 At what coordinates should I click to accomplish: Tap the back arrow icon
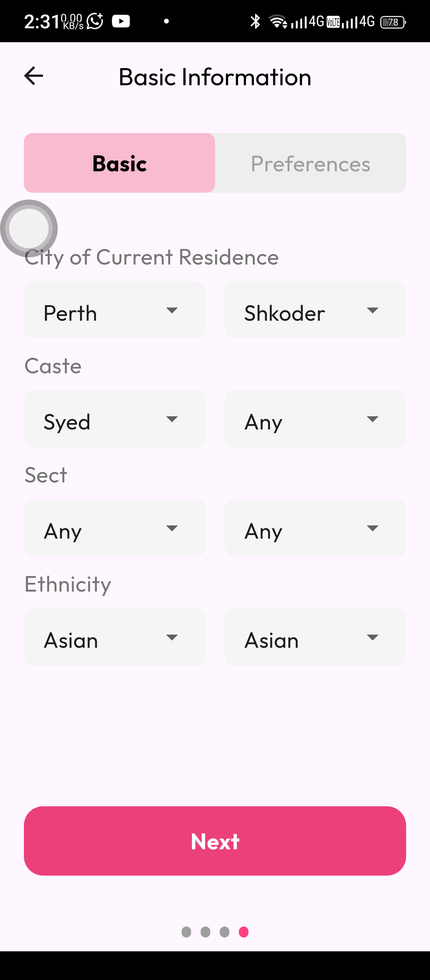(33, 76)
